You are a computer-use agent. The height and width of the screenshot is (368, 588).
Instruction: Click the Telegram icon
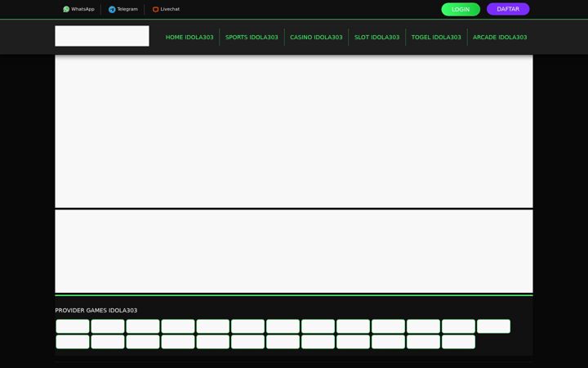pos(112,9)
